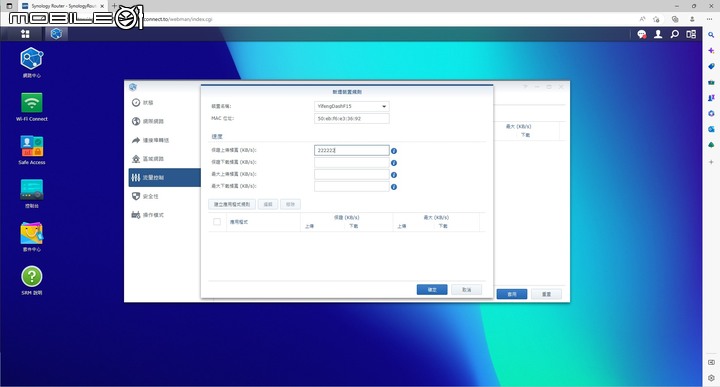
Task: Open the Copilot icon in Edge sidebar
Action: pos(711,50)
